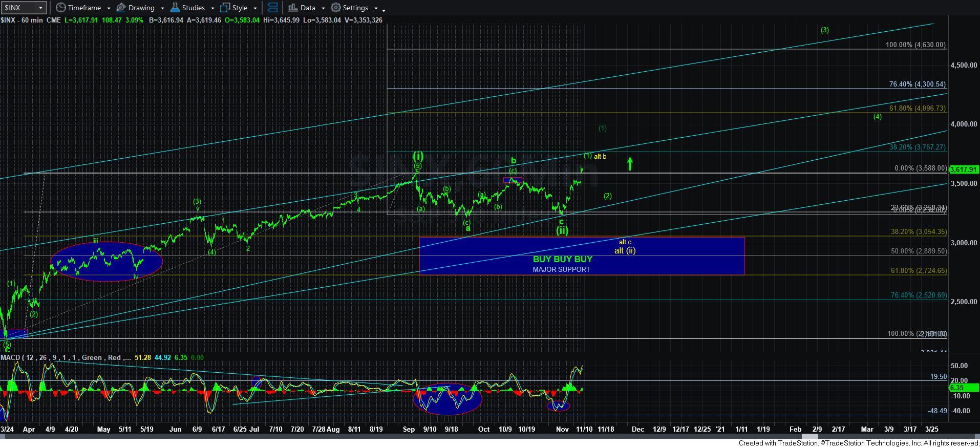Screen dimensions: 980x447
Task: Click the MACD value '51.28'
Action: coord(142,357)
